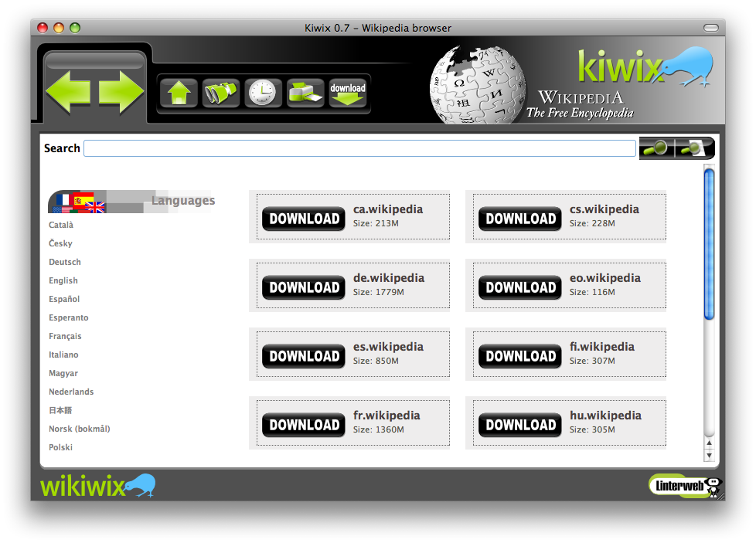756x543 pixels.
Task: Select Polski language link
Action: [61, 447]
